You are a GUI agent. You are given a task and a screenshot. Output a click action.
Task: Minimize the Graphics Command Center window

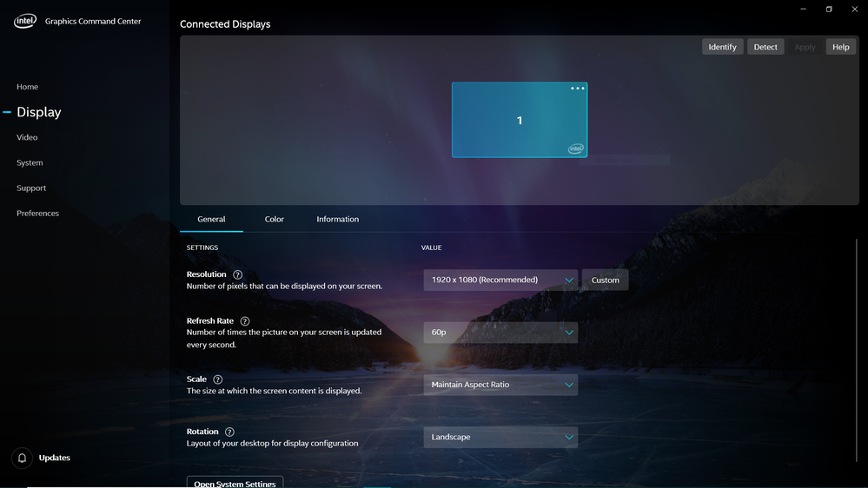[x=803, y=9]
